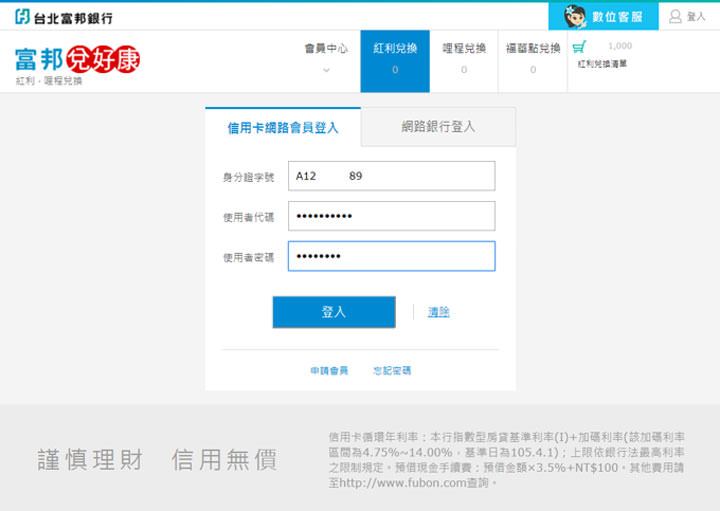
Task: Click the 身分證字號 input field
Action: 391,176
